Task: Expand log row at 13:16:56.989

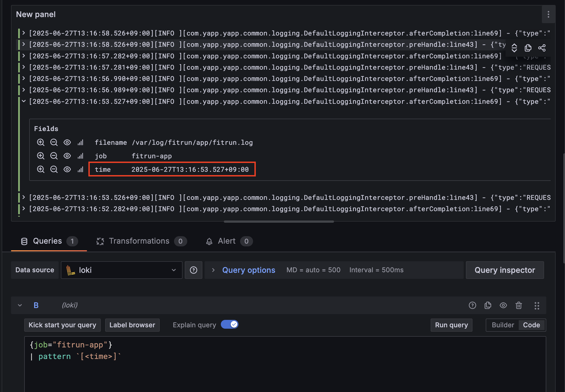Action: (24, 90)
